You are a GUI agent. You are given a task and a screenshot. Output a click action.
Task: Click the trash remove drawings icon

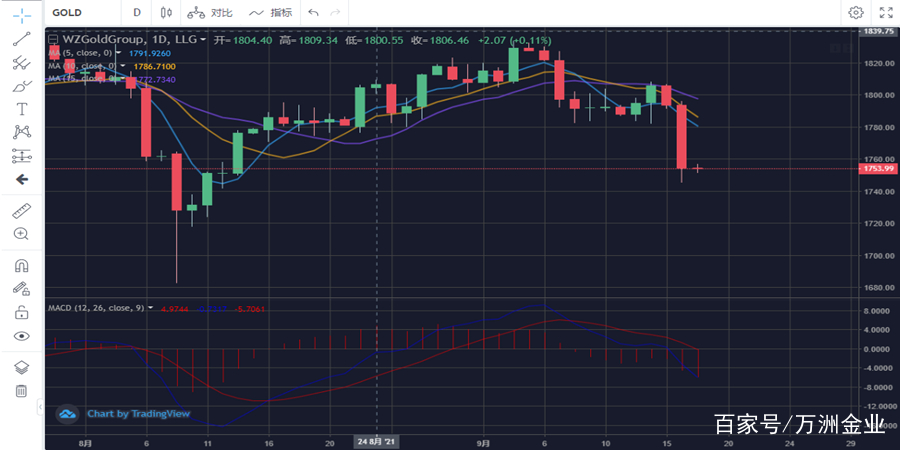click(21, 390)
